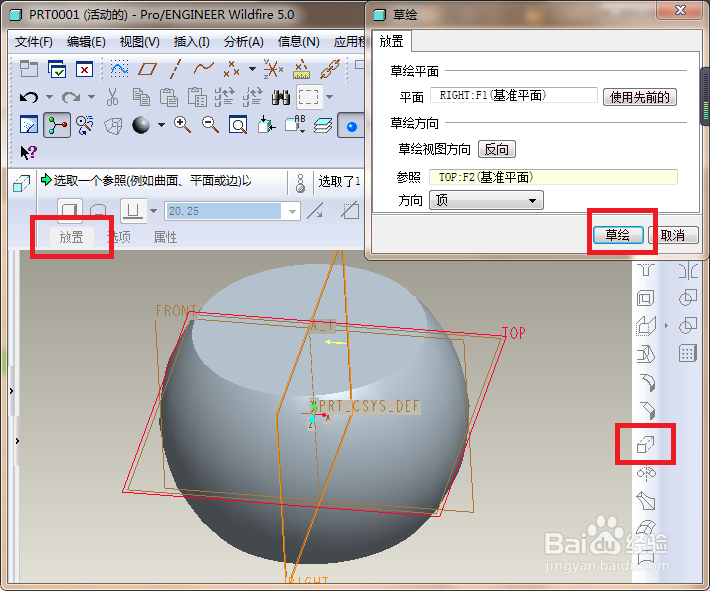Select the coordinate system tool
710x591 pixels.
[273, 69]
